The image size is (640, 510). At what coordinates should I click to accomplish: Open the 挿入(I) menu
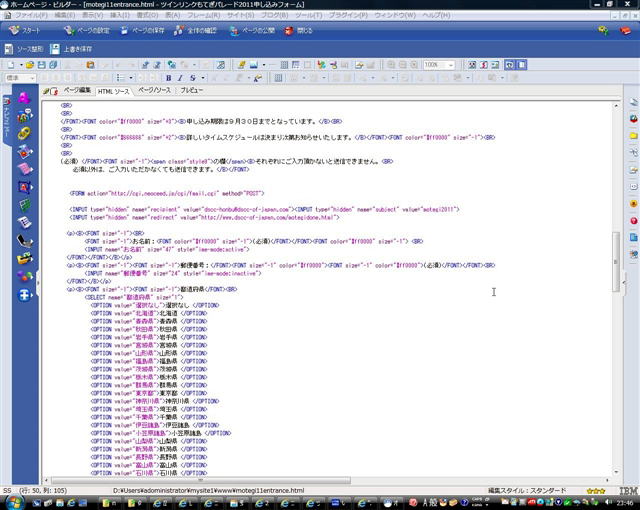coord(120,16)
